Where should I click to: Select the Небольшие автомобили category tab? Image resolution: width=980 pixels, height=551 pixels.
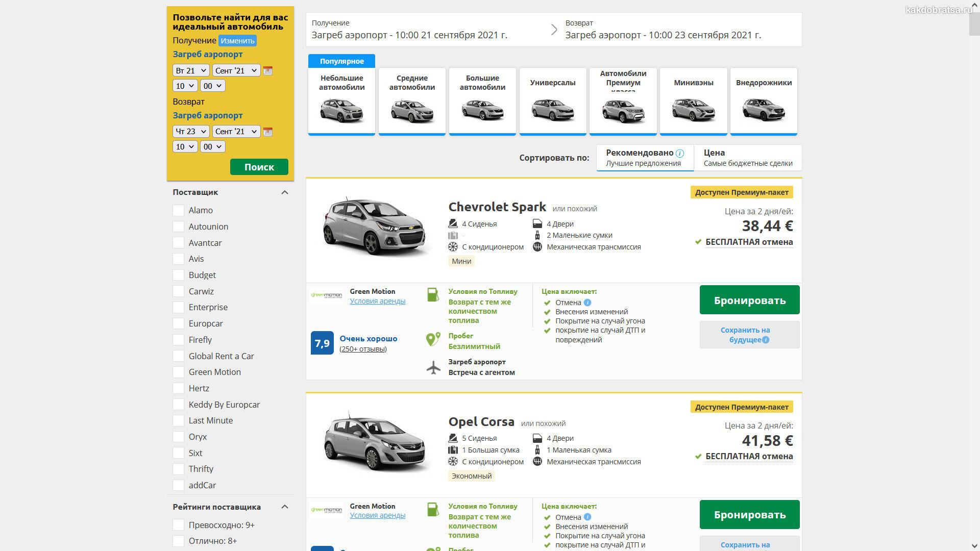click(x=341, y=101)
